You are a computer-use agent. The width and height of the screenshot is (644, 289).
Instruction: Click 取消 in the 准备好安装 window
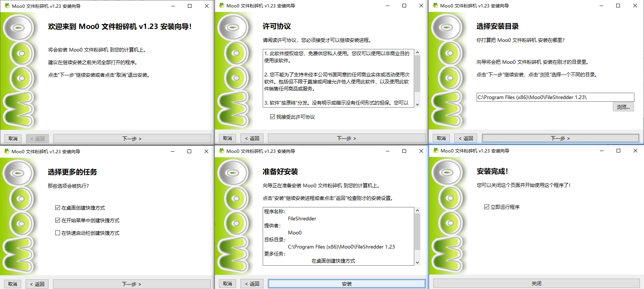pyautogui.click(x=228, y=283)
